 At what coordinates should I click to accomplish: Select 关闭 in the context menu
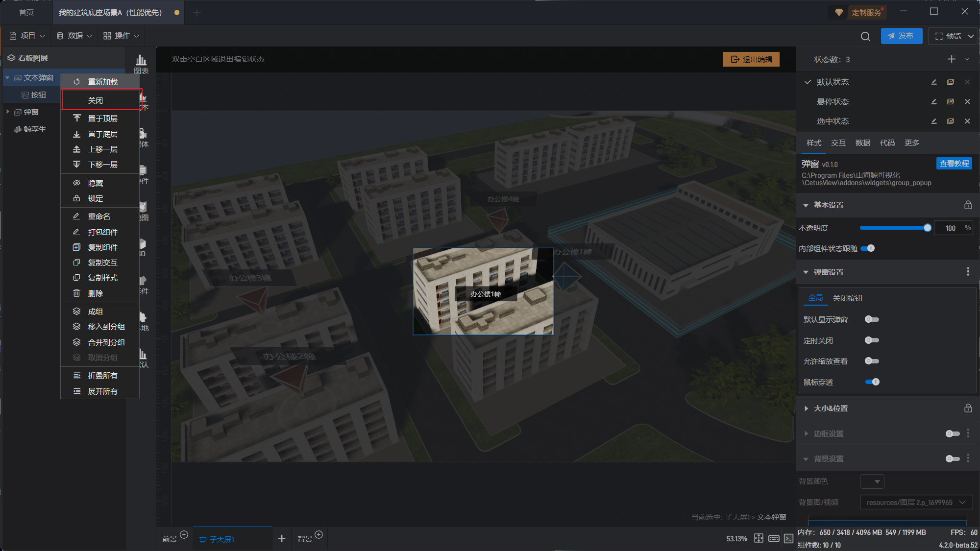[96, 100]
